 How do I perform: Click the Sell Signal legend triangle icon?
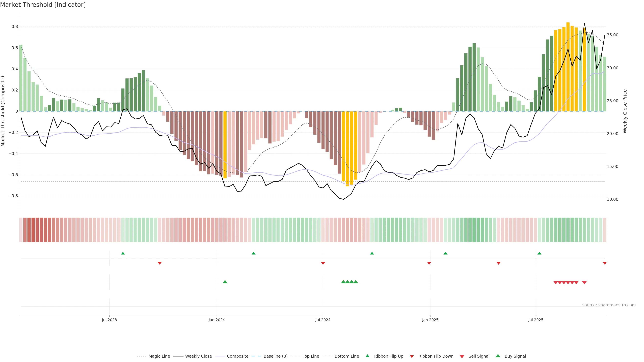click(x=462, y=356)
